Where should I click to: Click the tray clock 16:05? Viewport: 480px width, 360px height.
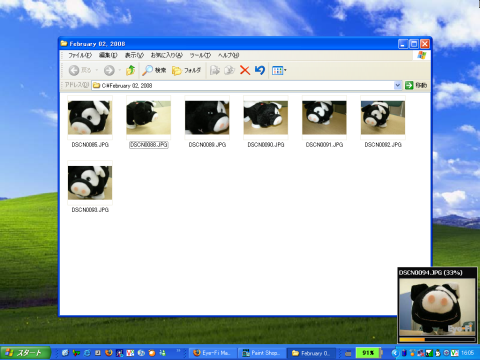(x=468, y=353)
